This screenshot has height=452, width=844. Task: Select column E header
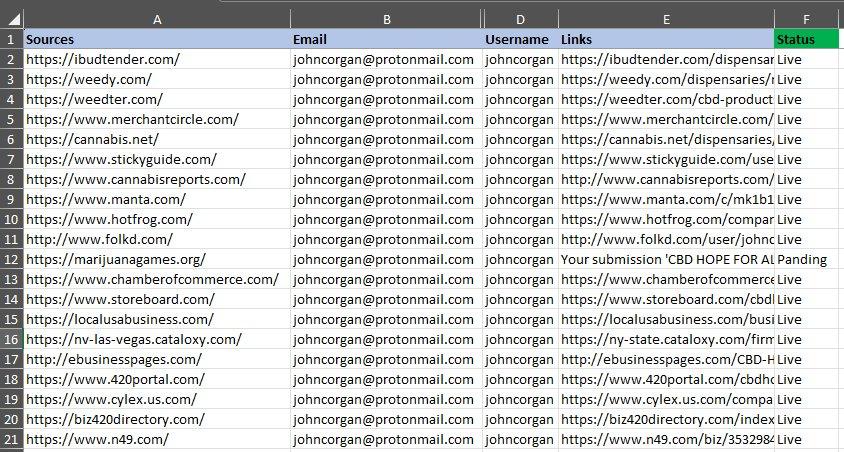(666, 19)
